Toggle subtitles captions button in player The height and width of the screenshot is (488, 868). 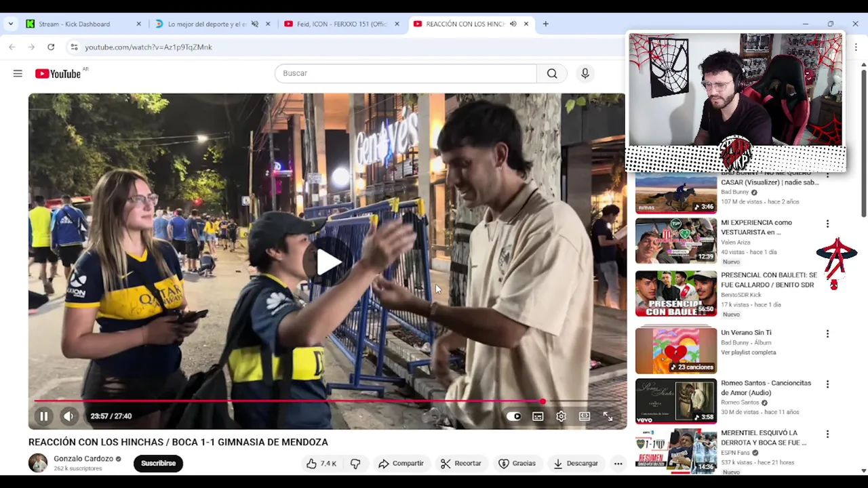[538, 416]
